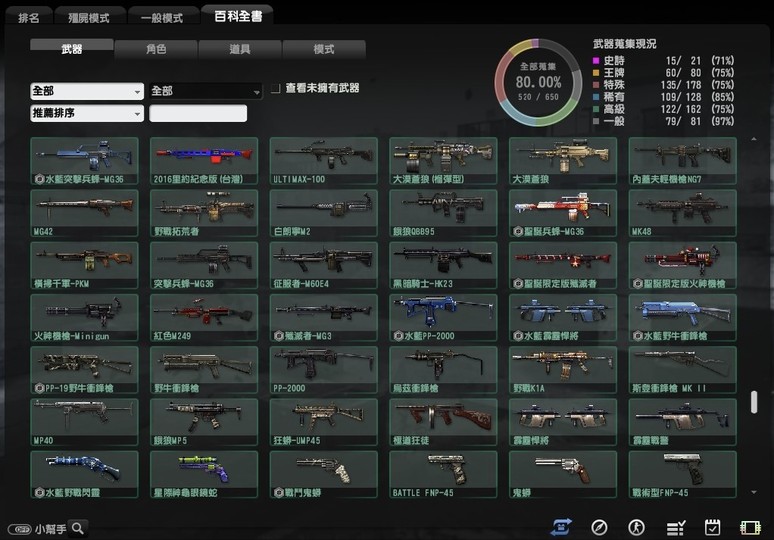Select the 戰術型FNP-45 weapon card
The height and width of the screenshot is (540, 774).
tap(683, 475)
